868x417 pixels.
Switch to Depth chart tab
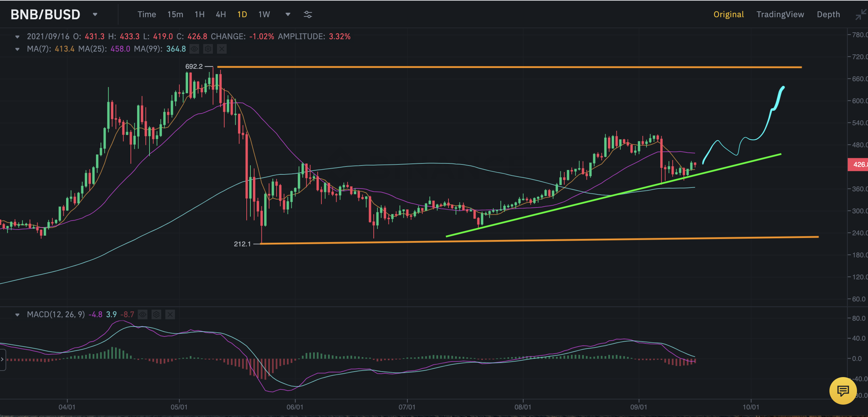click(x=828, y=14)
